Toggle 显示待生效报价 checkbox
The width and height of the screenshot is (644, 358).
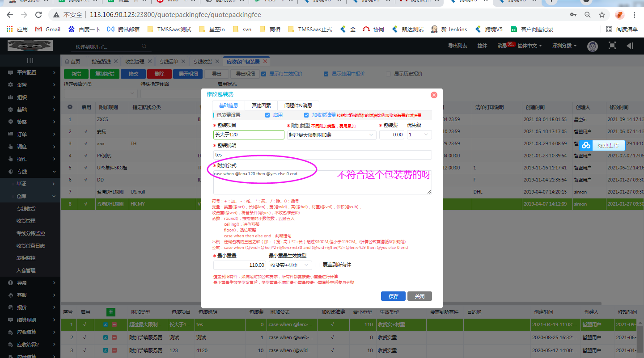[264, 74]
